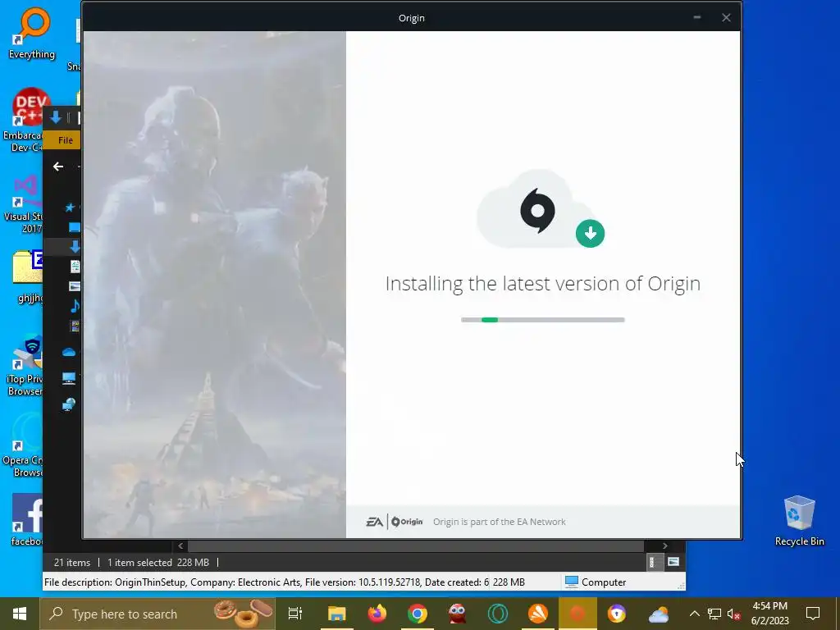The width and height of the screenshot is (840, 630).
Task: Select the facebook desktop shortcut
Action: click(x=27, y=520)
